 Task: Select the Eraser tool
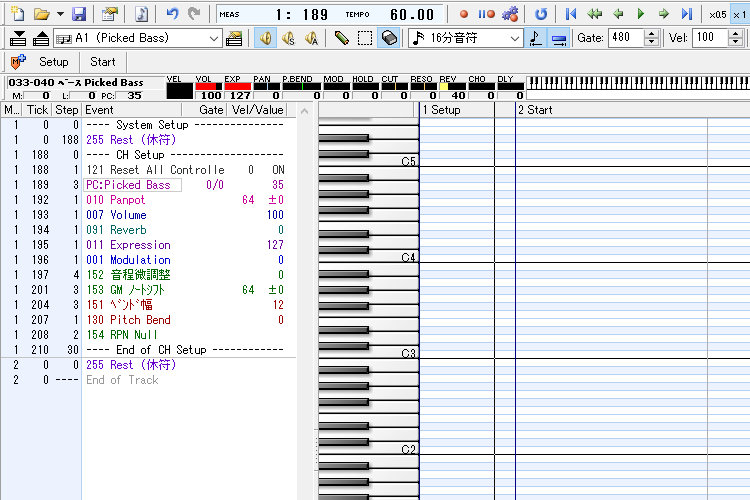click(390, 38)
